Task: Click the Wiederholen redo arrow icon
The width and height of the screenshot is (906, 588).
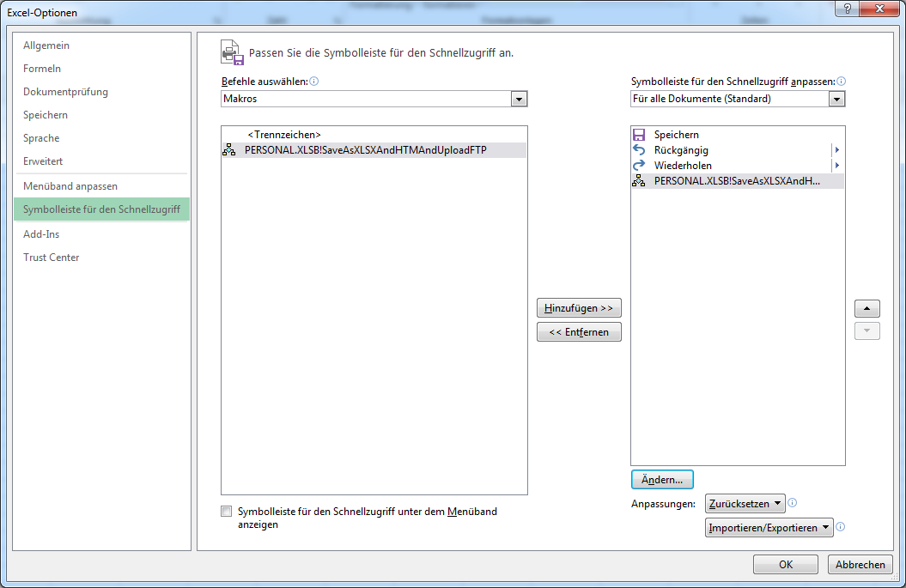Action: coord(638,166)
